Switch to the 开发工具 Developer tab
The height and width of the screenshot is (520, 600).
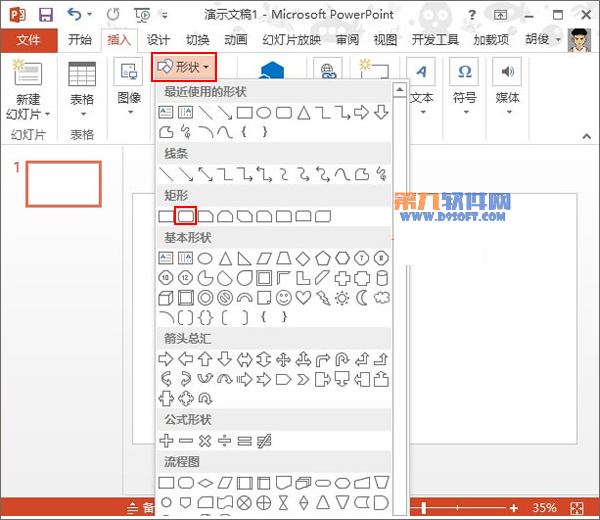click(x=435, y=40)
